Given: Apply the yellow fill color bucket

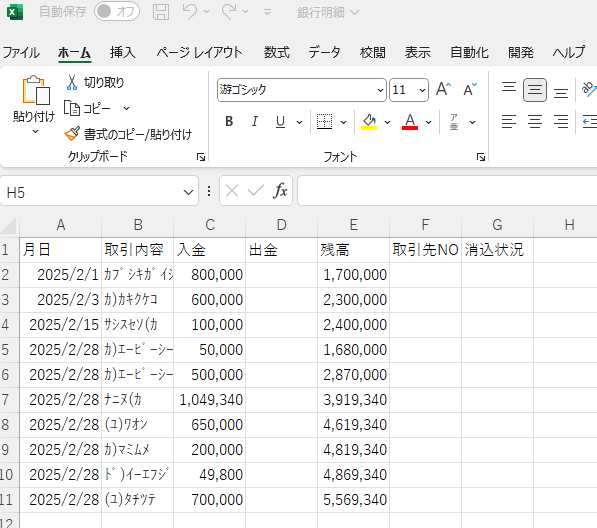Looking at the screenshot, I should pyautogui.click(x=369, y=122).
